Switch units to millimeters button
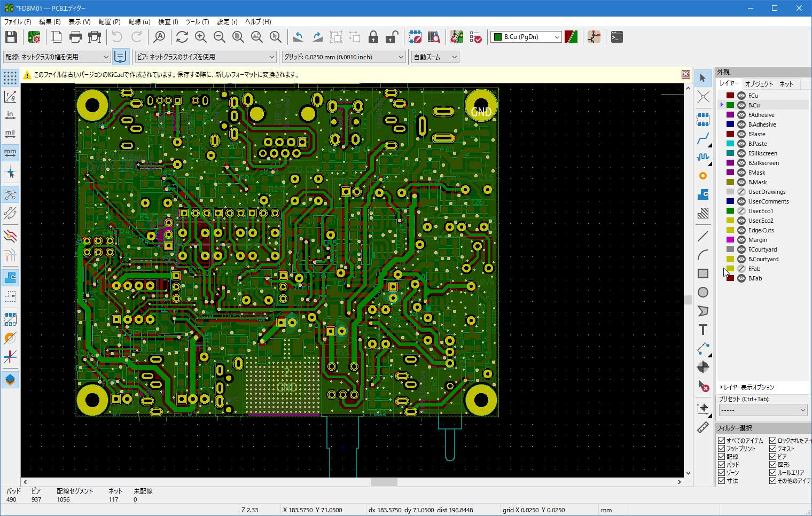 [10, 153]
